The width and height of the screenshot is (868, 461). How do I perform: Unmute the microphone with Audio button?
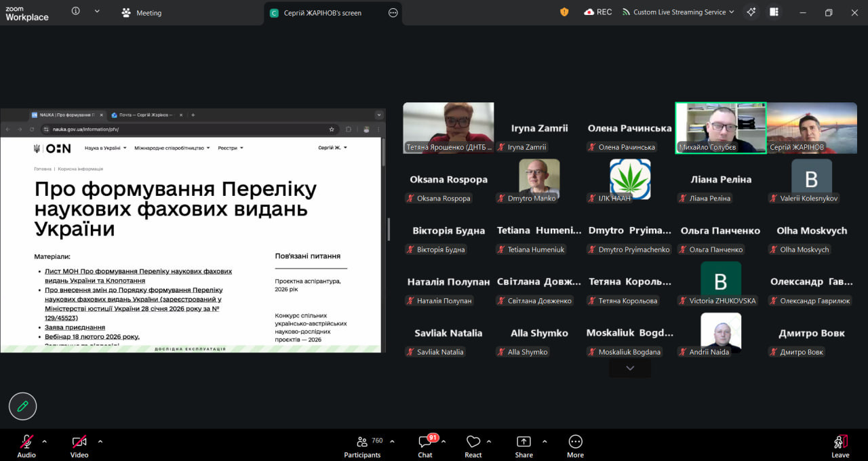[x=26, y=445]
